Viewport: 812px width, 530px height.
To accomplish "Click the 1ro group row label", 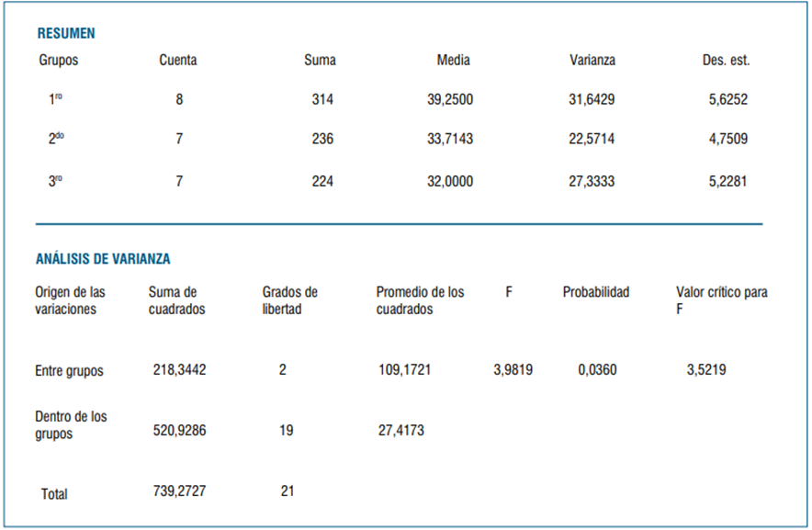I will click(x=55, y=99).
